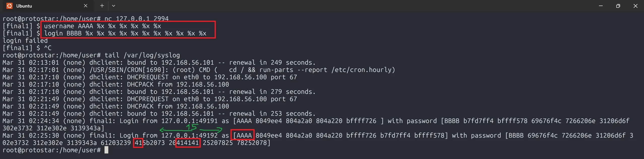Image resolution: width=644 pixels, height=159 pixels.
Task: Restore down the terminal window
Action: (618, 6)
